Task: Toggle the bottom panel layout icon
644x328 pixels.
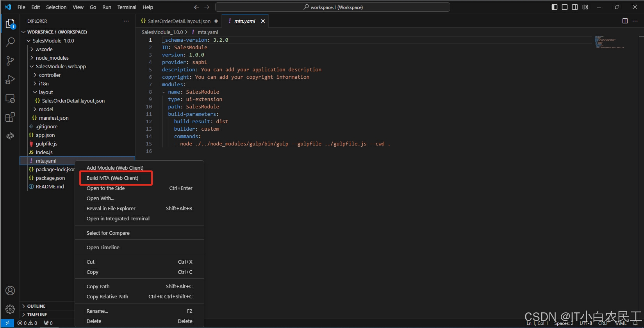Action: (x=565, y=7)
